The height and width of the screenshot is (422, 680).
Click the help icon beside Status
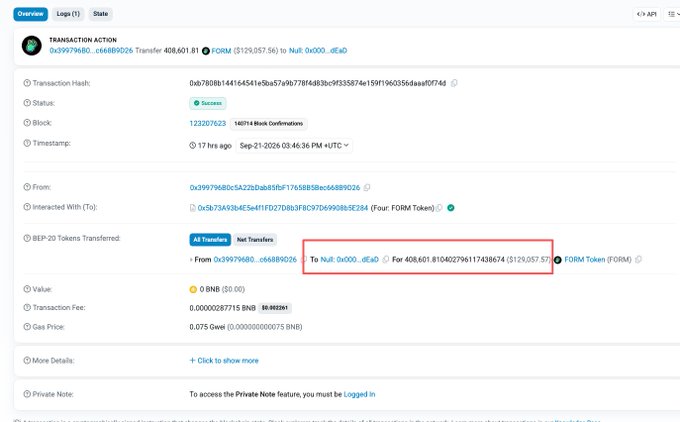[27, 103]
